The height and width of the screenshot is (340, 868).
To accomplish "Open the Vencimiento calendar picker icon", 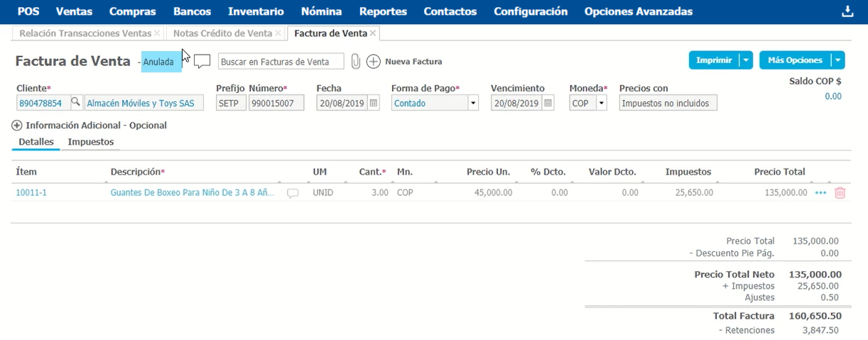I will (548, 103).
